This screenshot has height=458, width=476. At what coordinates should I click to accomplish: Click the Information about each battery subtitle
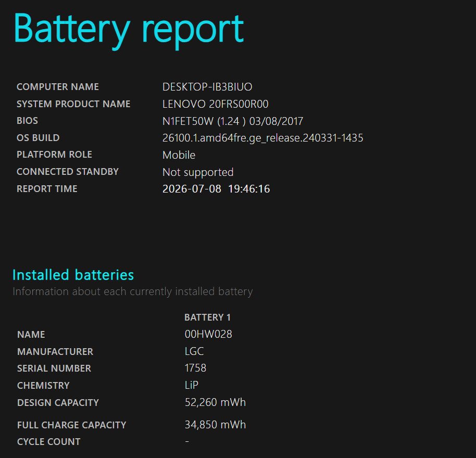click(x=133, y=292)
